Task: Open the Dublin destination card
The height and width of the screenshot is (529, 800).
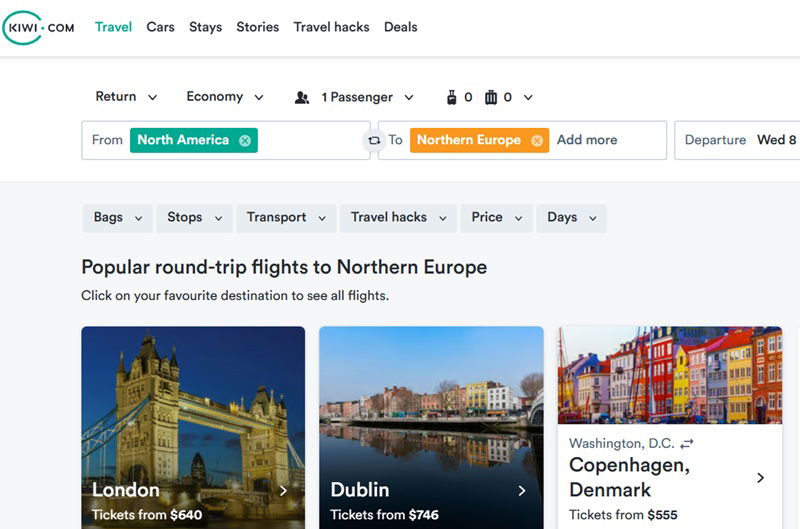Action: 431,427
